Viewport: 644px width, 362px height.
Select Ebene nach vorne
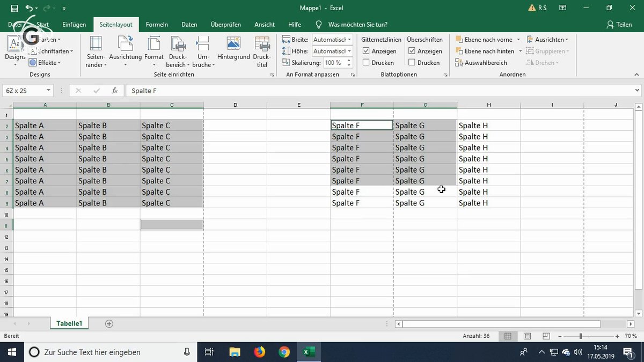485,39
